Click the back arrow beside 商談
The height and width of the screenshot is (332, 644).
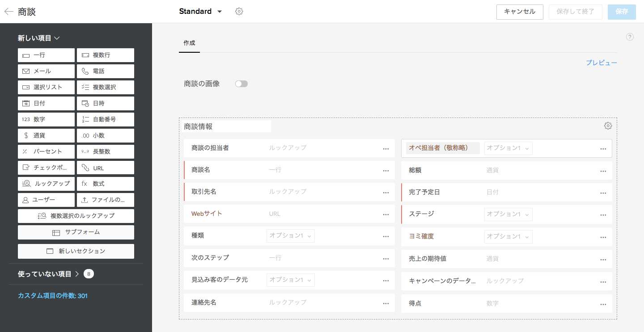point(9,12)
